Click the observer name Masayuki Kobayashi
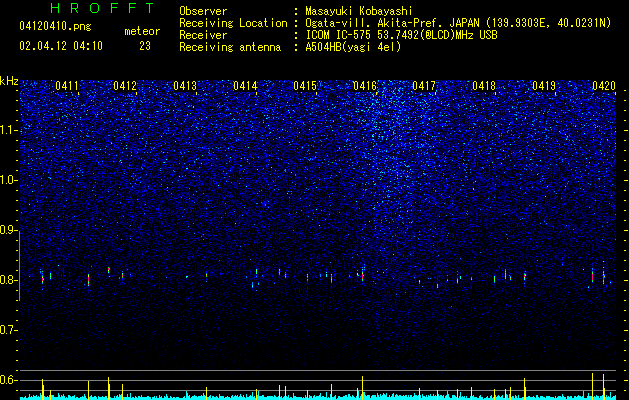629x400 pixels. coord(359,11)
